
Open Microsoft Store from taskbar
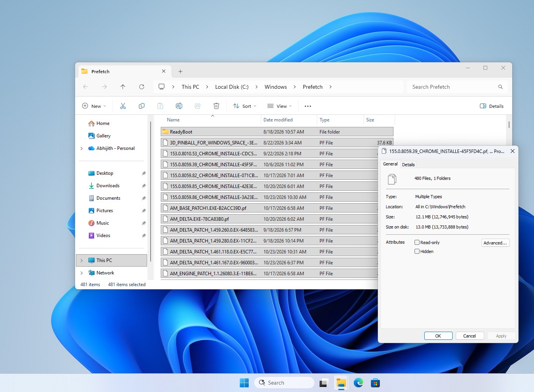click(375, 383)
